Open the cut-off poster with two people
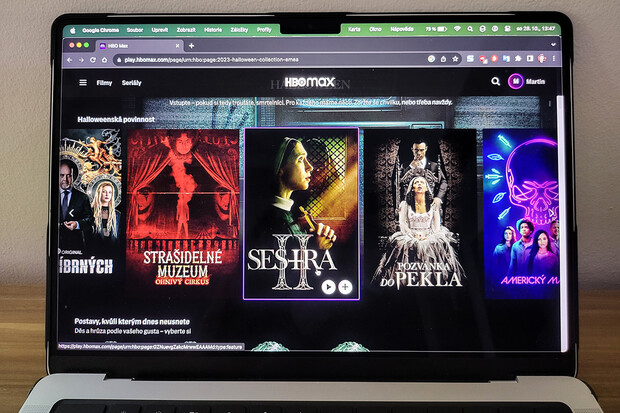620x413 pixels. [x=90, y=214]
